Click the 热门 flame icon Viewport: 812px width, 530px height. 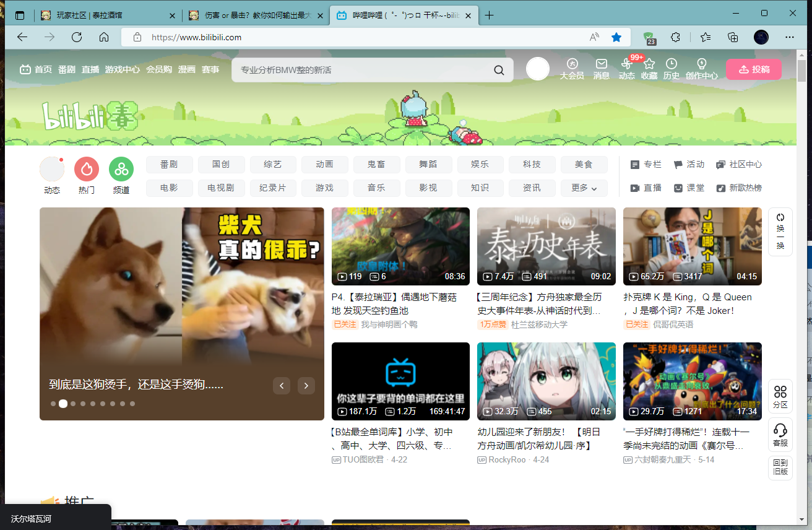[x=86, y=168]
